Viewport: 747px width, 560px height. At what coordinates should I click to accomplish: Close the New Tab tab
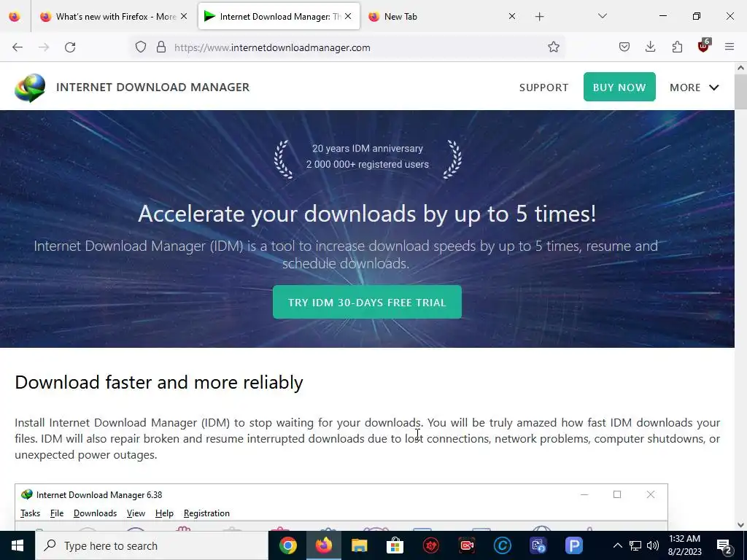[x=512, y=17]
